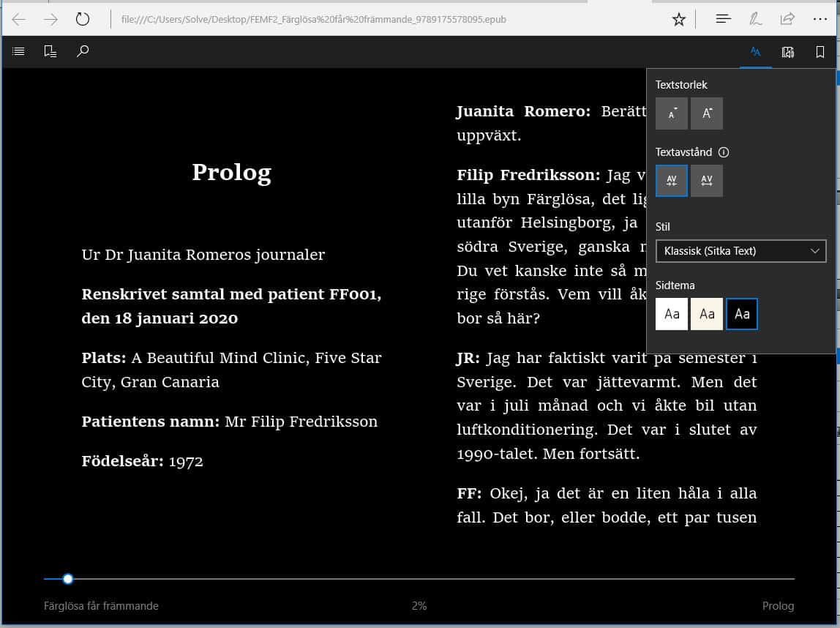Reload the page with refresh icon
This screenshot has width=840, height=628.
[83, 20]
